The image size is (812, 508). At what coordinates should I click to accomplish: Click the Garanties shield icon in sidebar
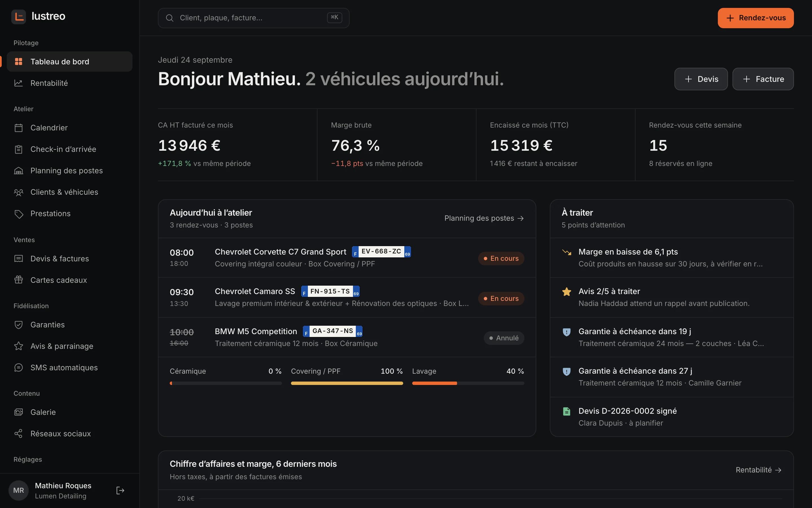pos(19,325)
